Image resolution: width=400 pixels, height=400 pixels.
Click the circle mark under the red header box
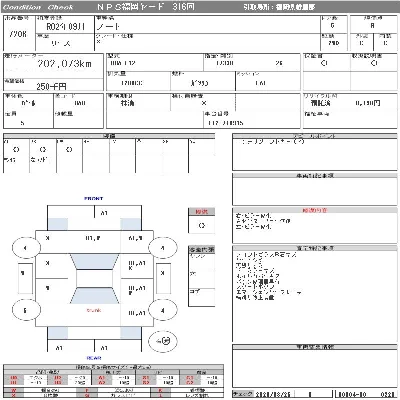[x=202, y=226]
